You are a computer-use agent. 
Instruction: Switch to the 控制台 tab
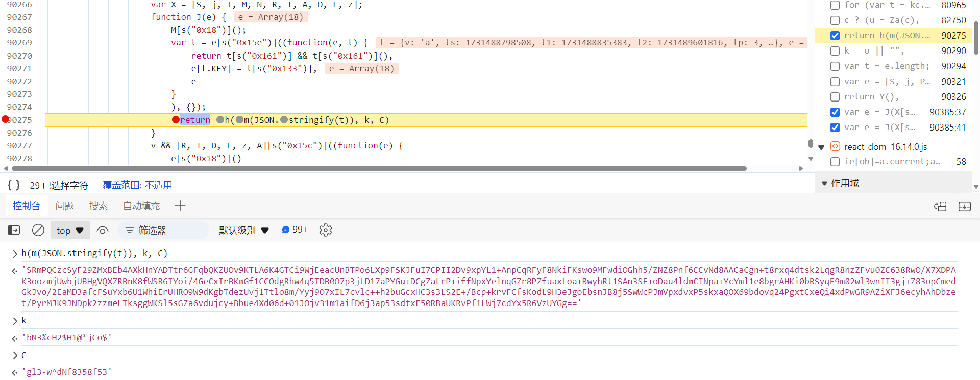pos(27,206)
